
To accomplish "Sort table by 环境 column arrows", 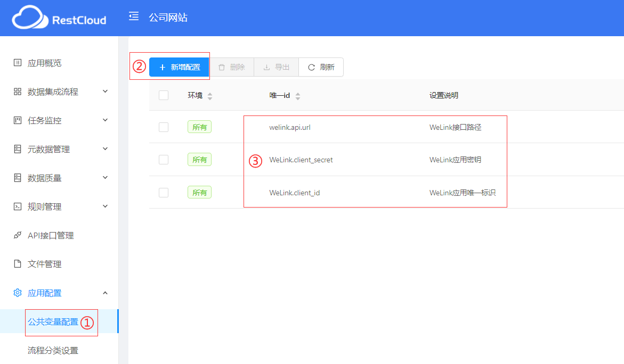I will pos(210,96).
